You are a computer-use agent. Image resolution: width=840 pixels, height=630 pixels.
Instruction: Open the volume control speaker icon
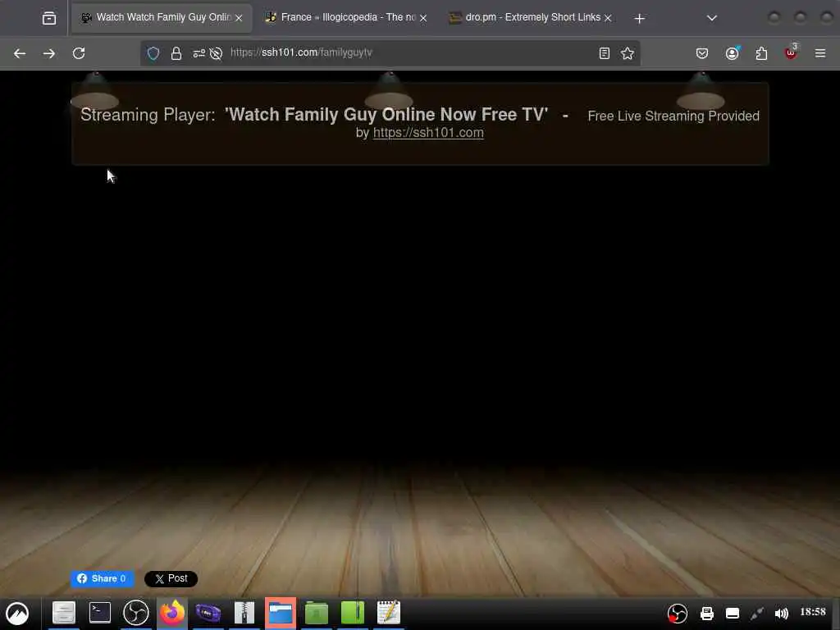pos(782,614)
